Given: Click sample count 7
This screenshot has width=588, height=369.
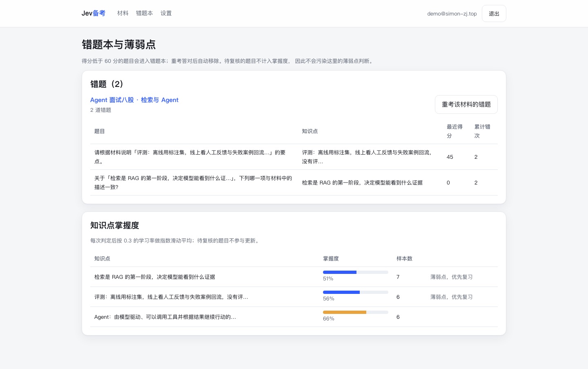Looking at the screenshot, I should click(398, 277).
